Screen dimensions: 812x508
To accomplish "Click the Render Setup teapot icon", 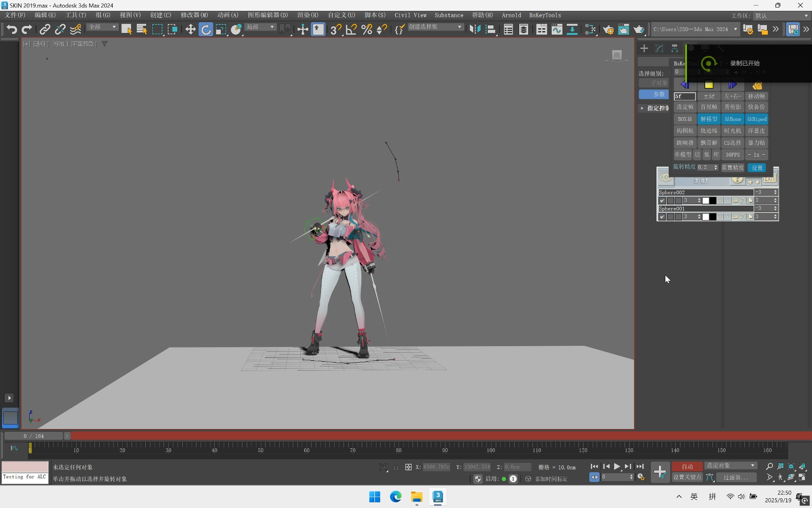I will click(x=608, y=30).
